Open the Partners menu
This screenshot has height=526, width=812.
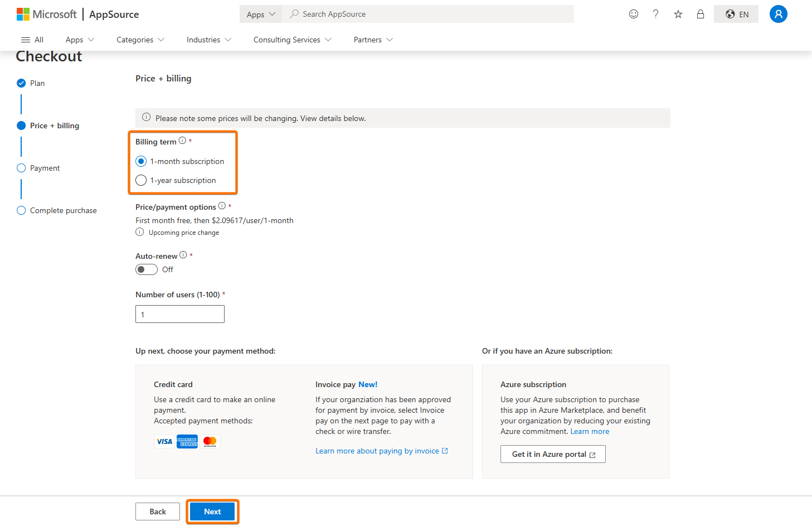[x=373, y=40]
